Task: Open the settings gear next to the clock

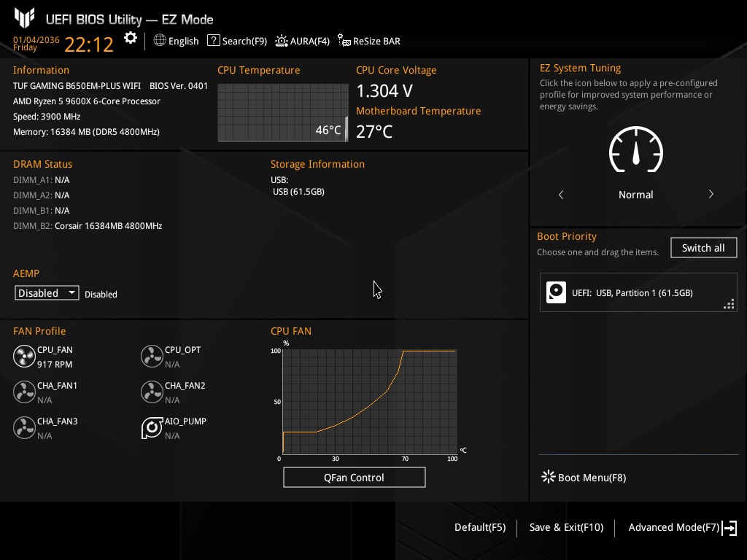Action: pos(130,38)
